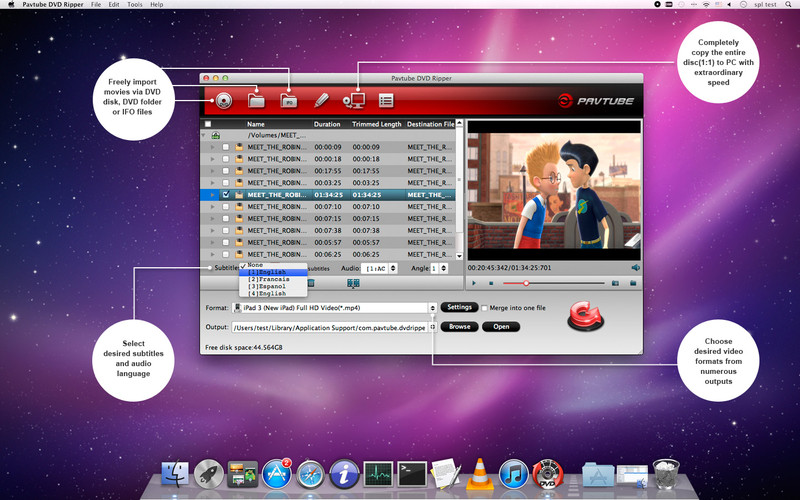The image size is (800, 500).
Task: Check the title with duration 00:07:10
Action: pyautogui.click(x=226, y=207)
